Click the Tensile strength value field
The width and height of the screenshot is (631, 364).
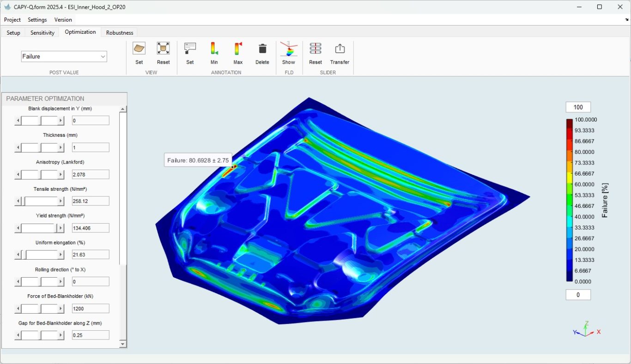pyautogui.click(x=91, y=201)
